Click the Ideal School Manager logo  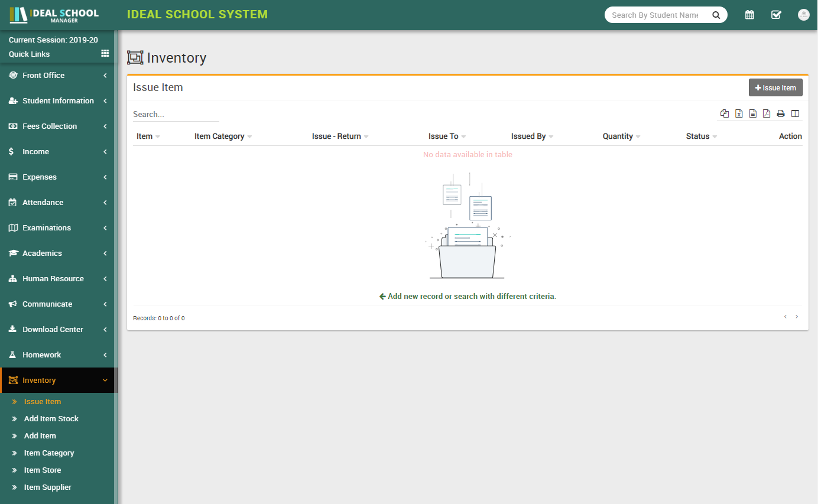54,15
